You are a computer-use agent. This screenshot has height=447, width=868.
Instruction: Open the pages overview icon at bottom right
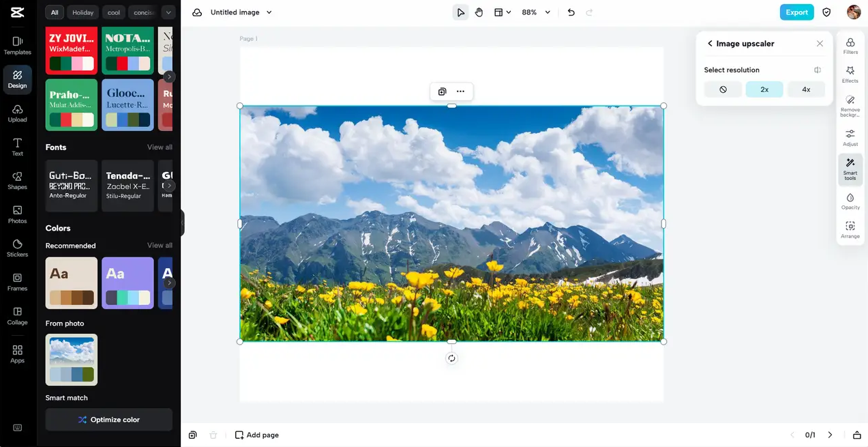[857, 435]
